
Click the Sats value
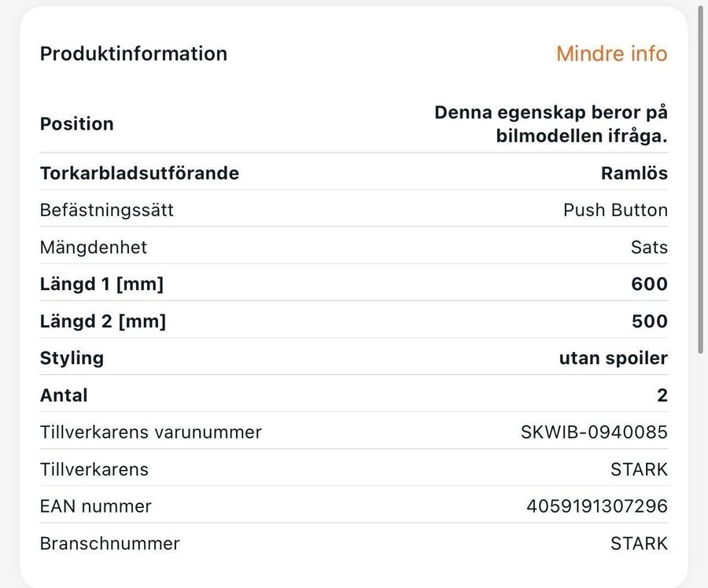[648, 247]
